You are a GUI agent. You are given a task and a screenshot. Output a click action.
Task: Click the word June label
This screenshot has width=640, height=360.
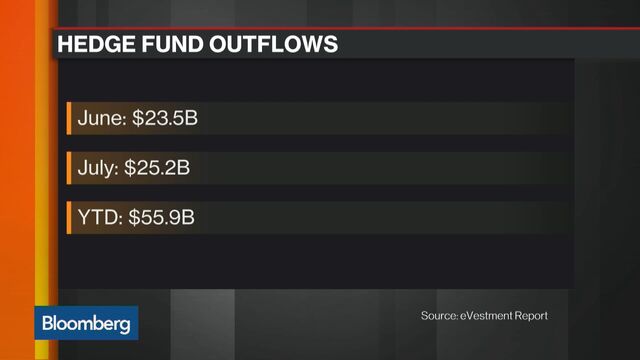click(x=102, y=118)
